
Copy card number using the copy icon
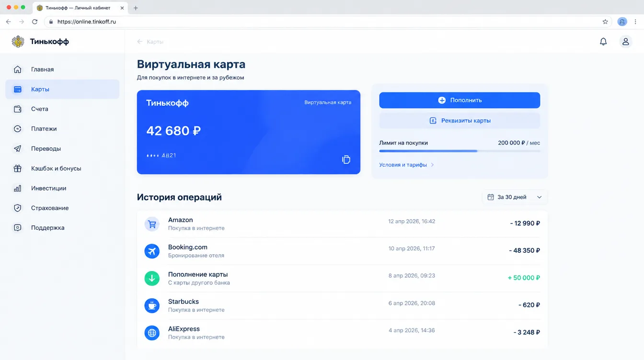(346, 159)
